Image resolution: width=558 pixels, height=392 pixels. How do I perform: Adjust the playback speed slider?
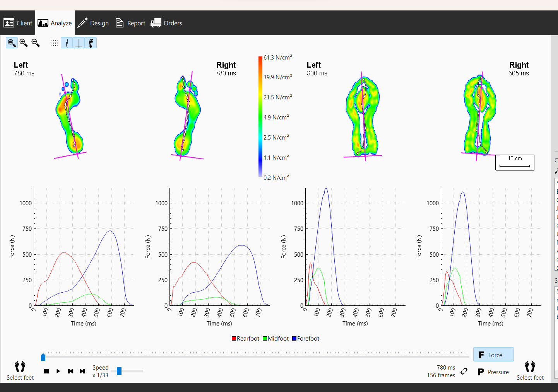[119, 371]
